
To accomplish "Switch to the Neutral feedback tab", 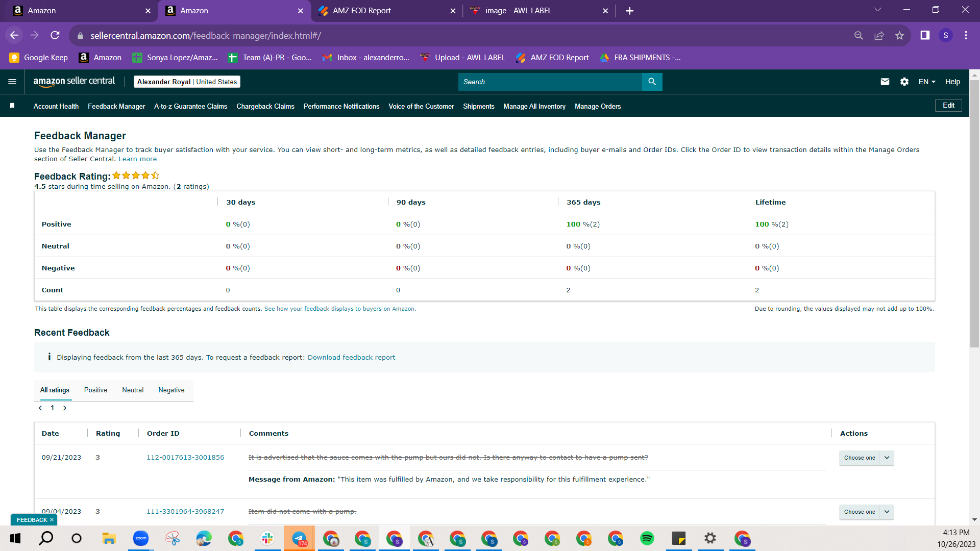I will [x=133, y=390].
